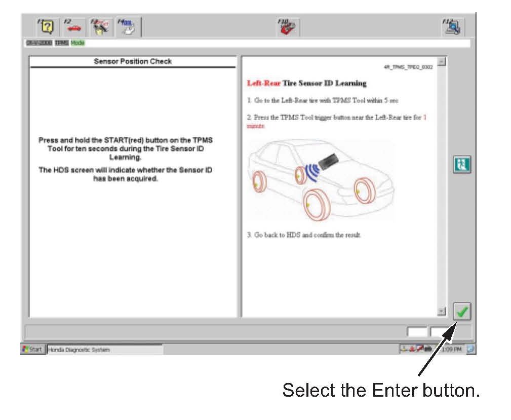Screen dimensions: 511x420
Task: Click the F1 help question mark icon
Action: [46, 27]
